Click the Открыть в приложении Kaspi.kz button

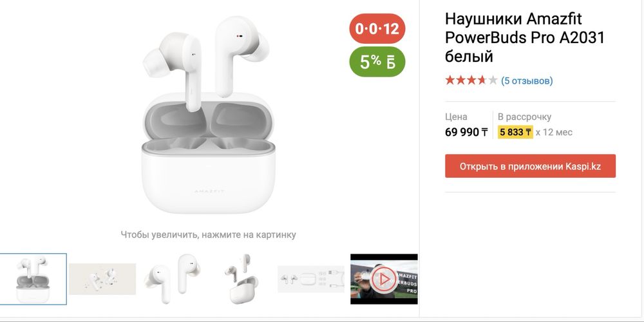click(530, 166)
